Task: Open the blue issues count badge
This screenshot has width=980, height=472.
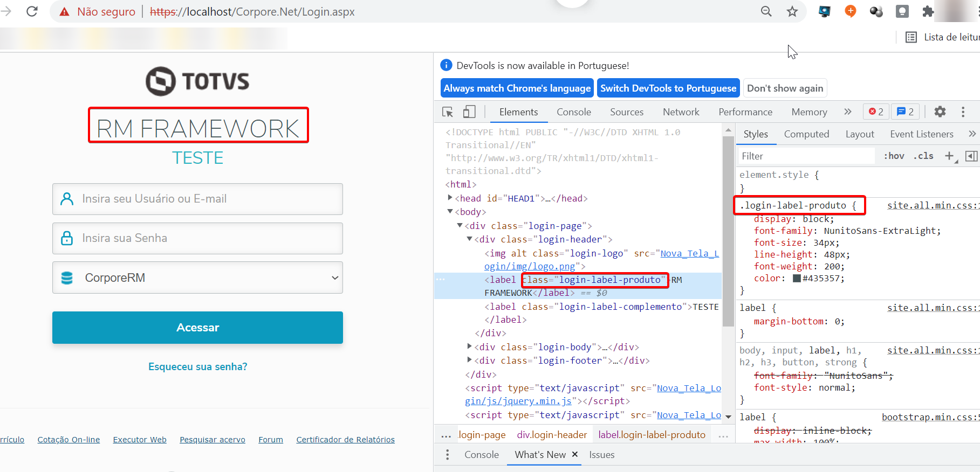Action: (906, 112)
